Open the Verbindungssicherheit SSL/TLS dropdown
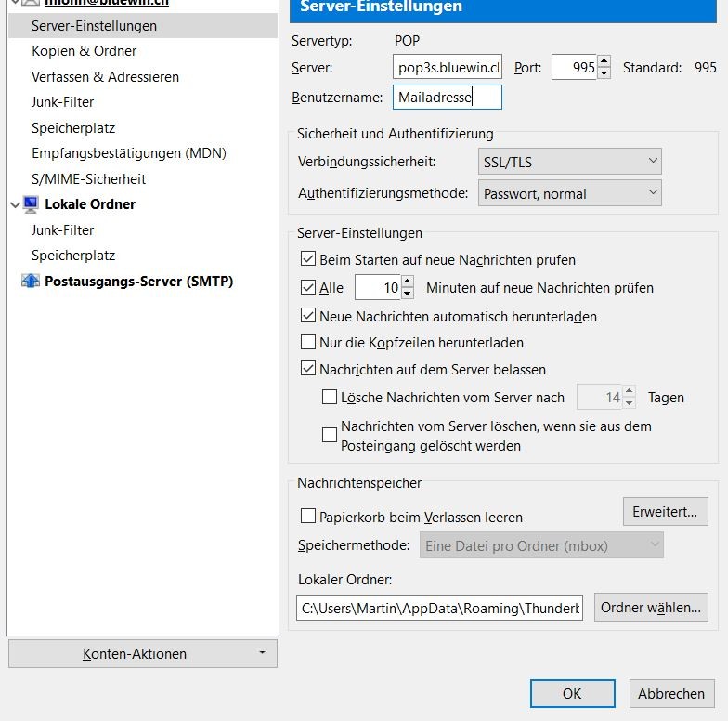 point(570,162)
